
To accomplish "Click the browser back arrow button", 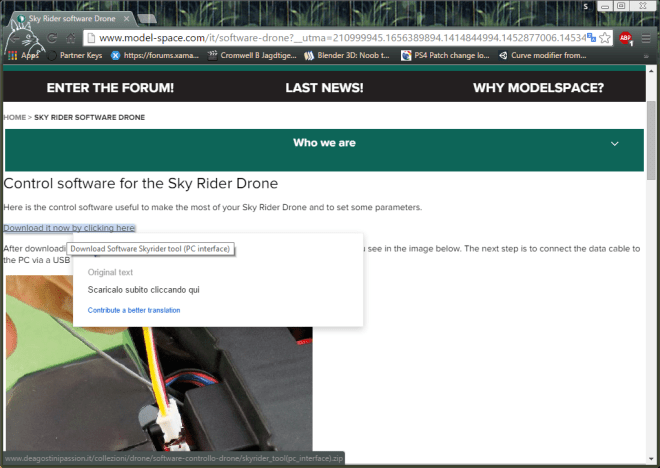I will pos(14,38).
